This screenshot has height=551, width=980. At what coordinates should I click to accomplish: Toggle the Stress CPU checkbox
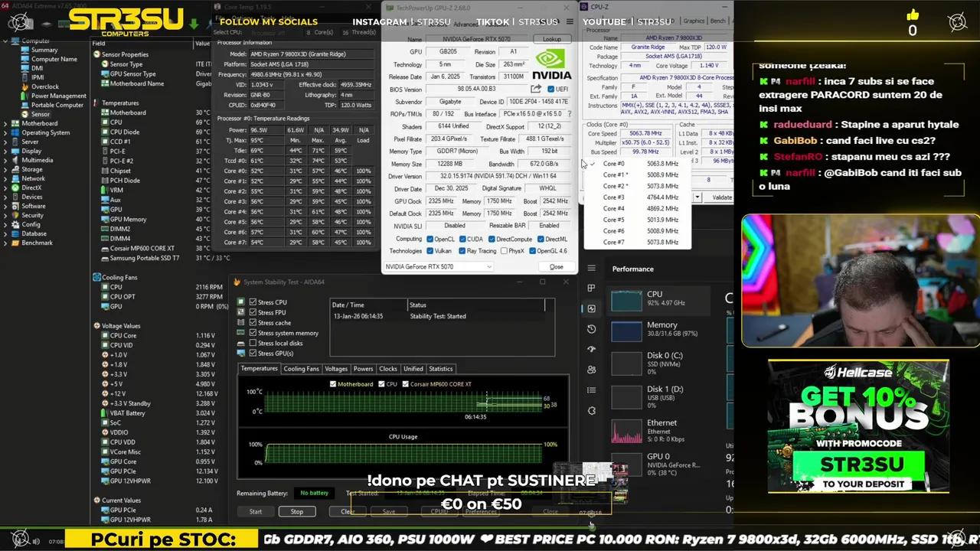[x=253, y=302]
